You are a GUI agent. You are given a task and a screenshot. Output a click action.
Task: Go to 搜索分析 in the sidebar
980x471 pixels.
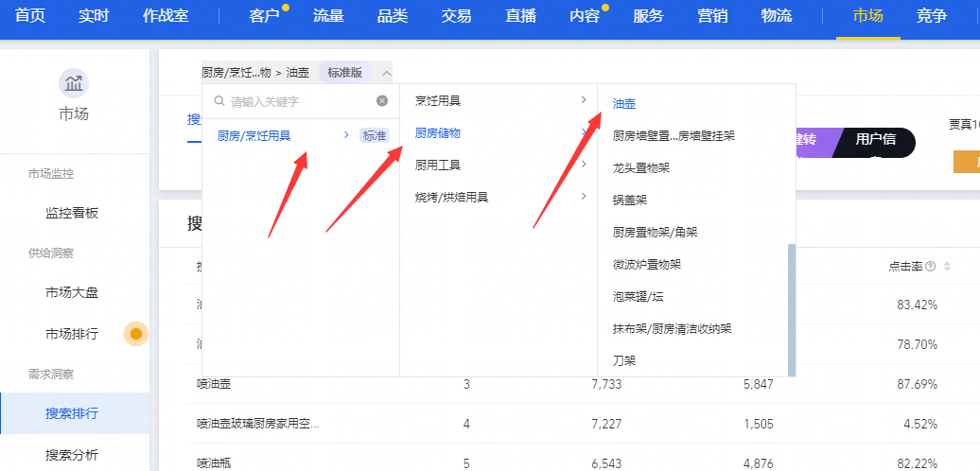(72, 455)
